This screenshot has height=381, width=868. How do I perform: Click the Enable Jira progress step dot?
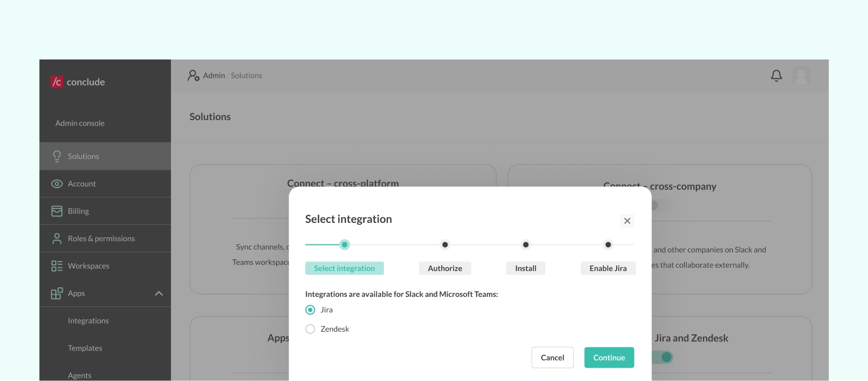pos(608,245)
